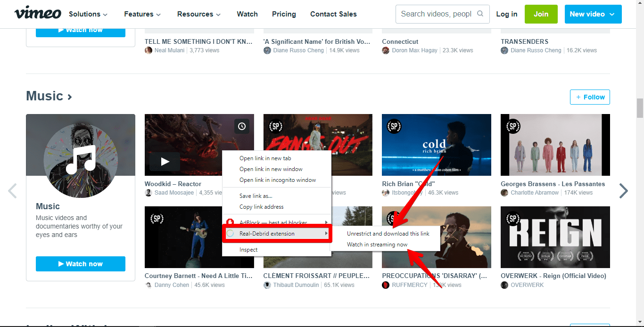Expand the Features dropdown menu

pyautogui.click(x=142, y=14)
